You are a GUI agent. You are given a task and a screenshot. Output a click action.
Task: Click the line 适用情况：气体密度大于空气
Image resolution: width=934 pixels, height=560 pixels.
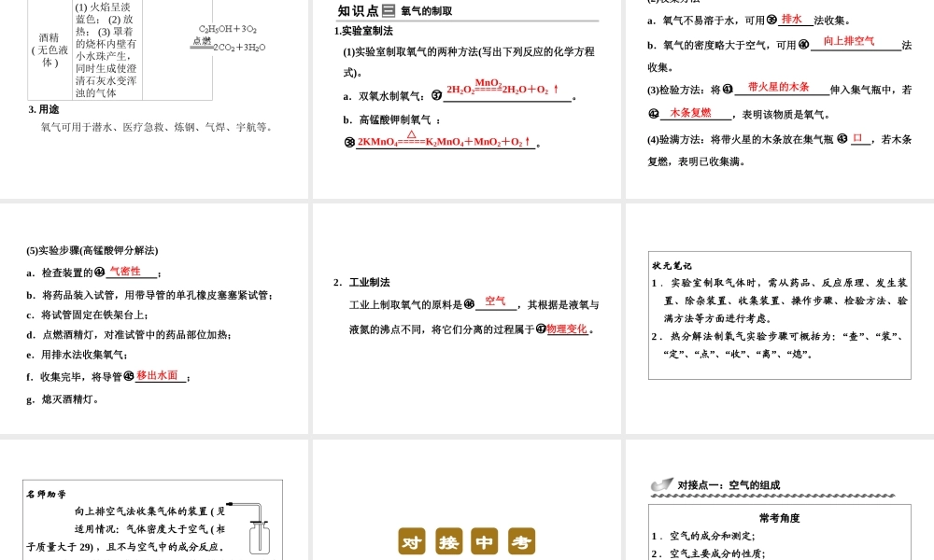click(x=150, y=529)
